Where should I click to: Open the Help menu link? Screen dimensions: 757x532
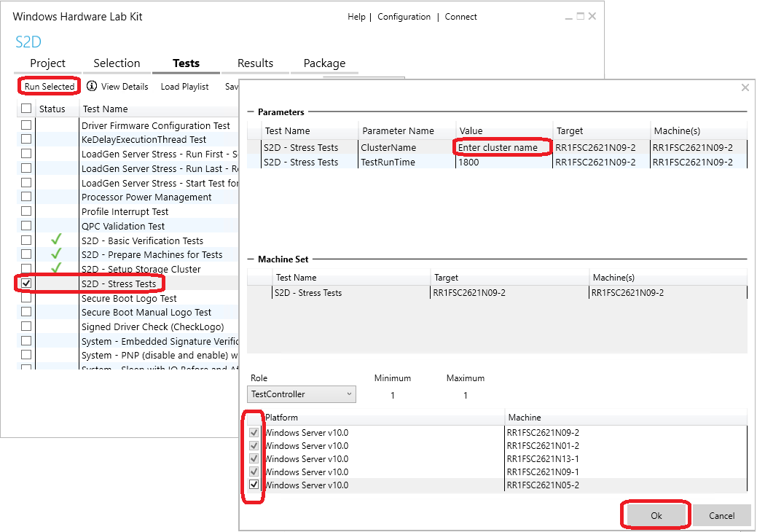(x=356, y=17)
